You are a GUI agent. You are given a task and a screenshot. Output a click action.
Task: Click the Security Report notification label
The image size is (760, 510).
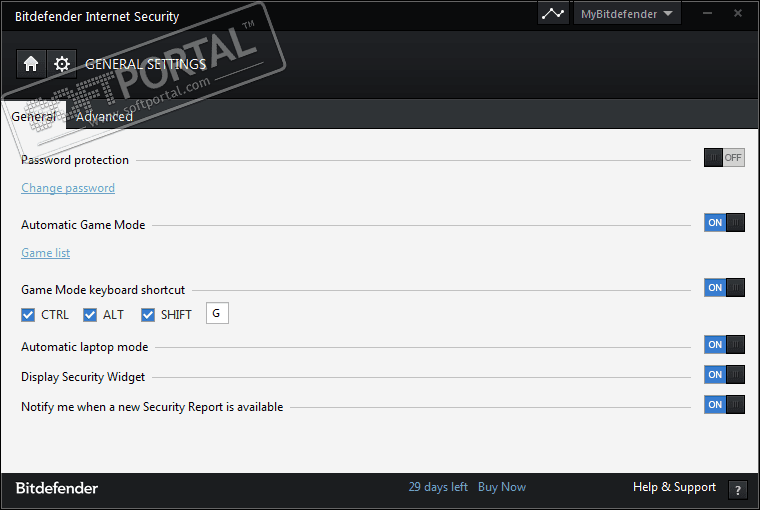pyautogui.click(x=152, y=407)
